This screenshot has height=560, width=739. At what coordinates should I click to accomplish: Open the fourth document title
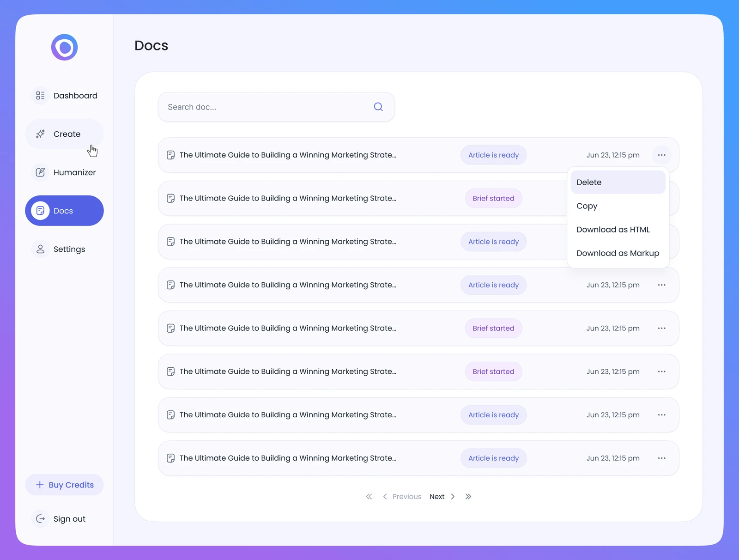coord(288,285)
